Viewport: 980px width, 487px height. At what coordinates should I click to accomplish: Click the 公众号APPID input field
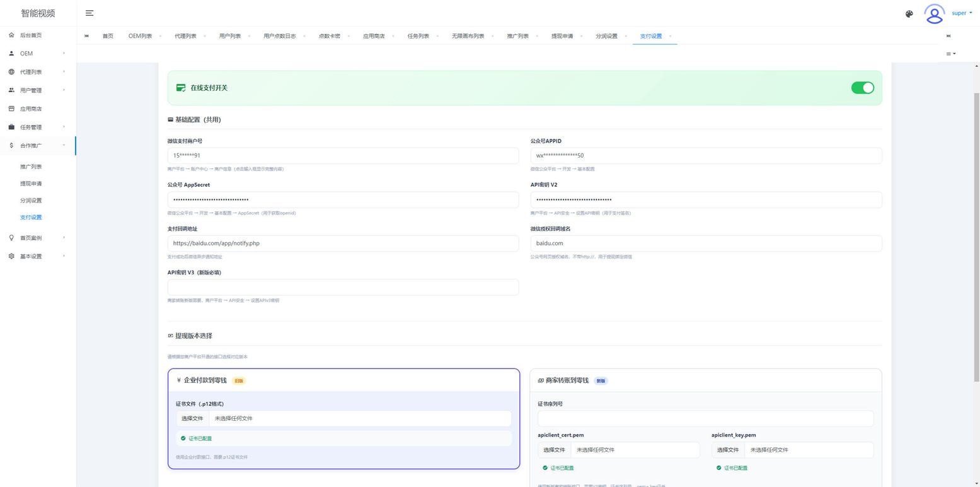coord(706,156)
